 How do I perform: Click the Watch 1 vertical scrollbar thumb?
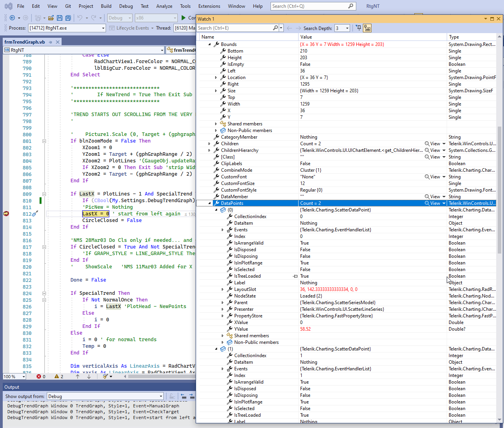(x=499, y=189)
